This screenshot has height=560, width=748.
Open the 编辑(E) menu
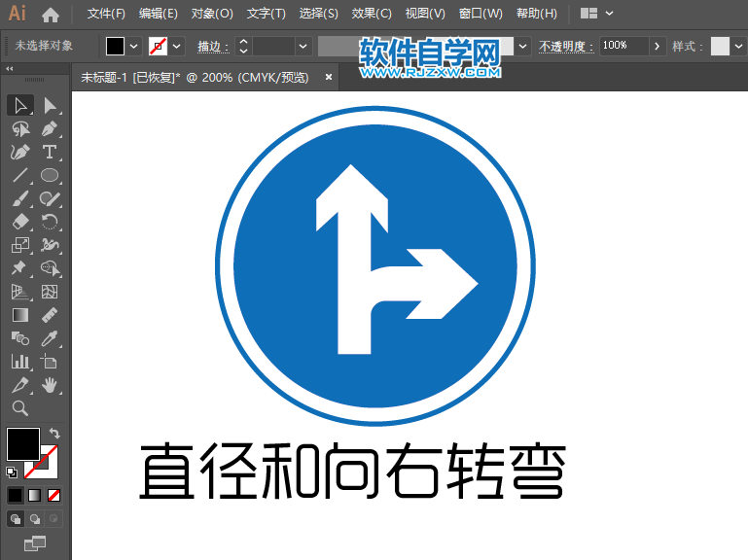pos(158,14)
